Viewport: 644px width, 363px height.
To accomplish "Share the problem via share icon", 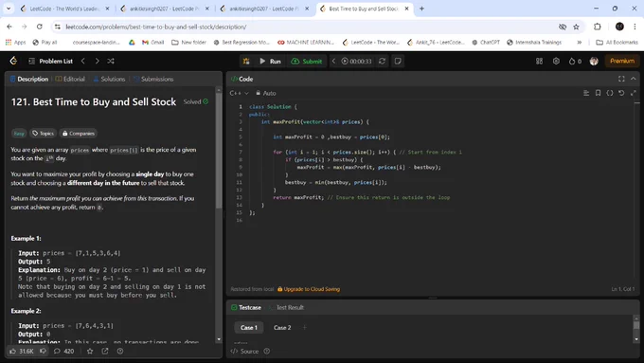I will click(x=105, y=351).
